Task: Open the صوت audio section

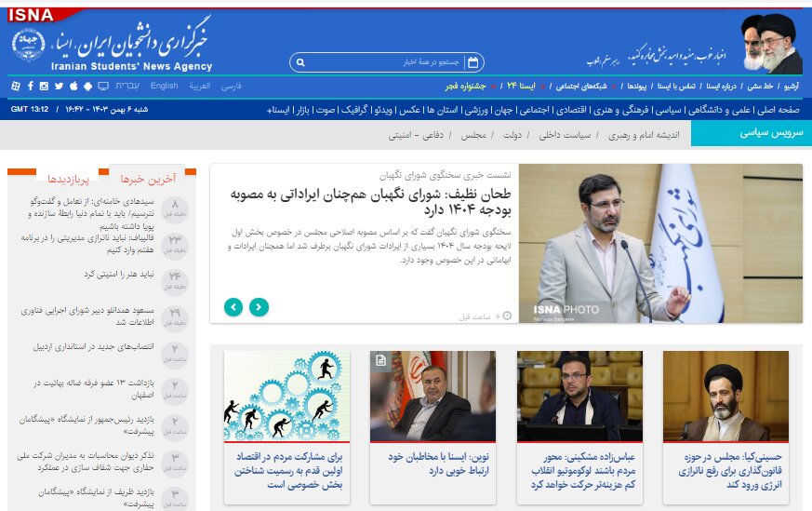Action: 326,110
